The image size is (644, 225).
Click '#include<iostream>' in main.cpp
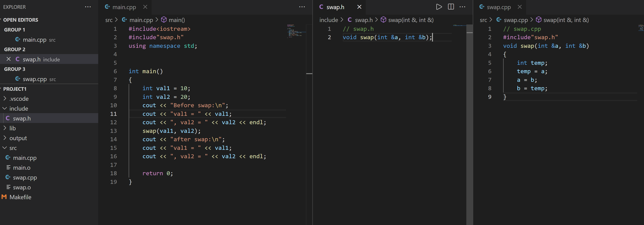(x=159, y=29)
